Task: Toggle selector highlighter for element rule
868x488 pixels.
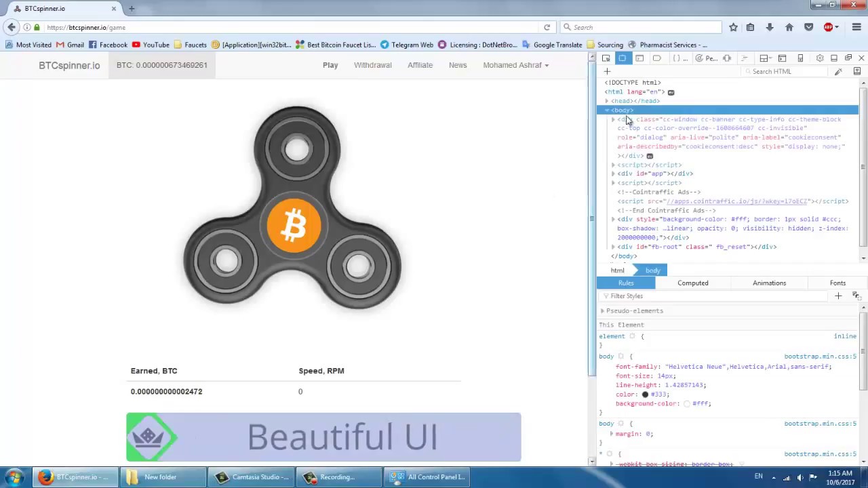Action: (632, 336)
